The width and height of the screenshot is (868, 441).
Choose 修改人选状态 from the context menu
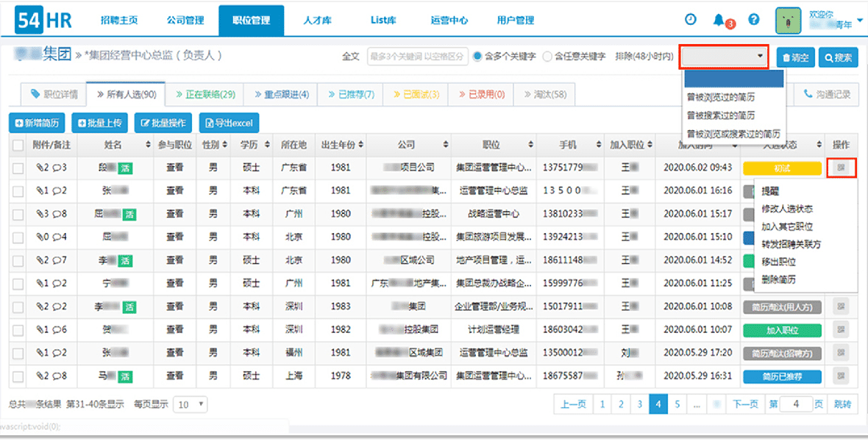pos(786,209)
